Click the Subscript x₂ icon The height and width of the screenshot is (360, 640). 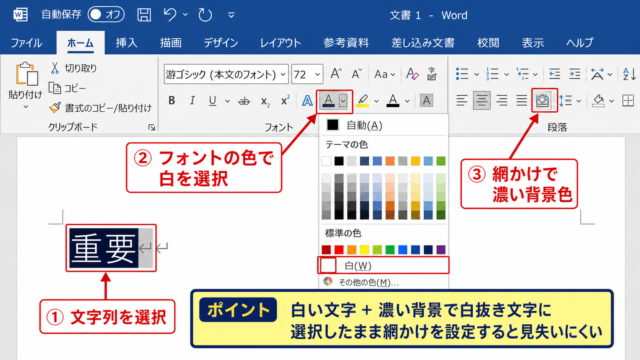(265, 101)
